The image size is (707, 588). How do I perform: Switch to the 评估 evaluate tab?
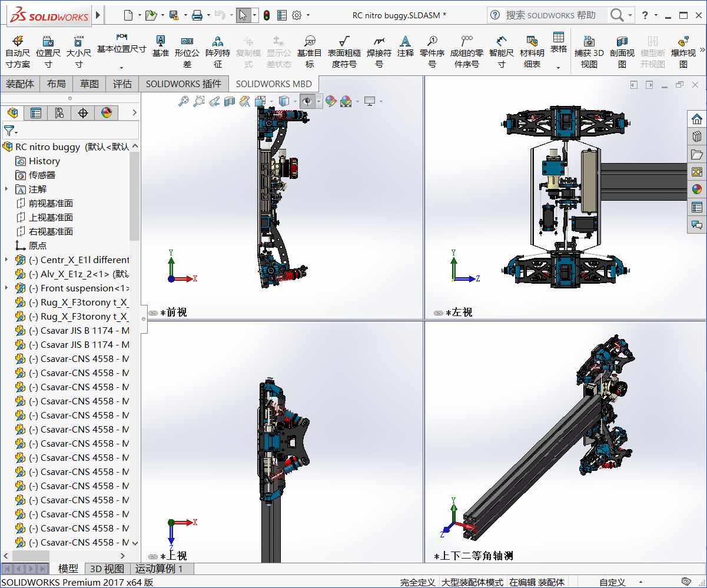click(122, 84)
